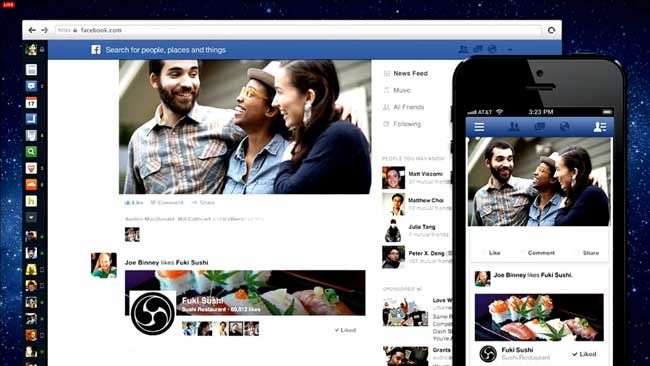The width and height of the screenshot is (650, 366).
Task: Open the news feed icon in left sidebar
Action: [31, 70]
